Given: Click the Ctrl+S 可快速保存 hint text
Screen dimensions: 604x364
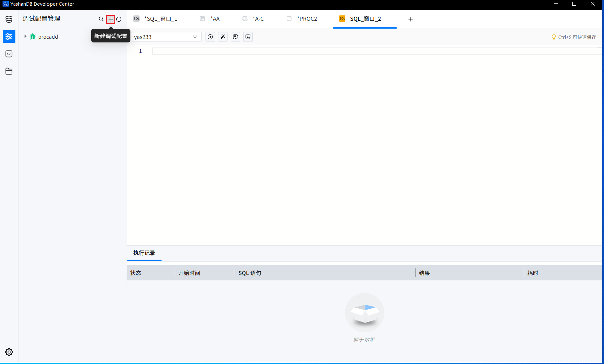Looking at the screenshot, I should (x=577, y=37).
